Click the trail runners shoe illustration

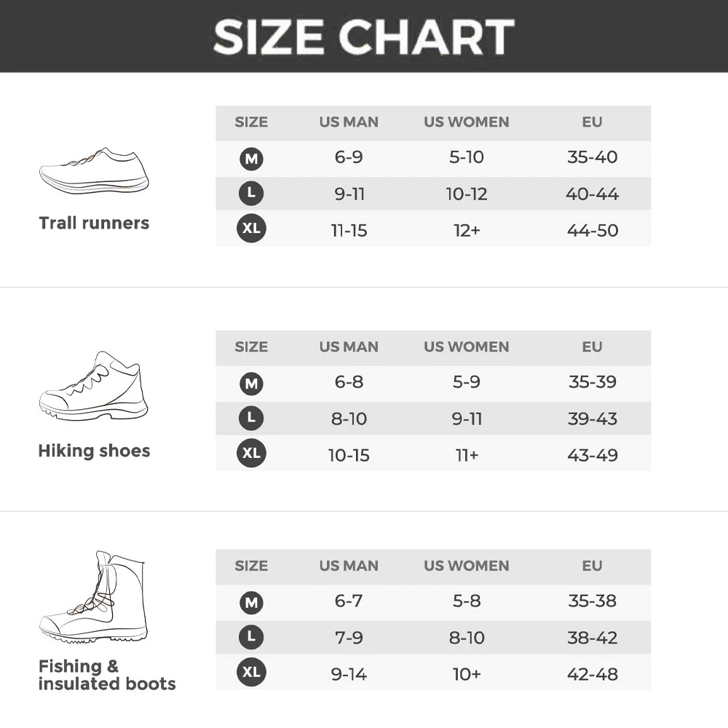point(93,170)
